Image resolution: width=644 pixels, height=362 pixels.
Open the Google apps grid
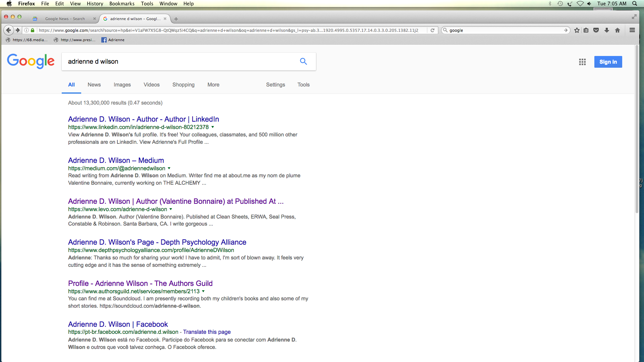coord(582,62)
